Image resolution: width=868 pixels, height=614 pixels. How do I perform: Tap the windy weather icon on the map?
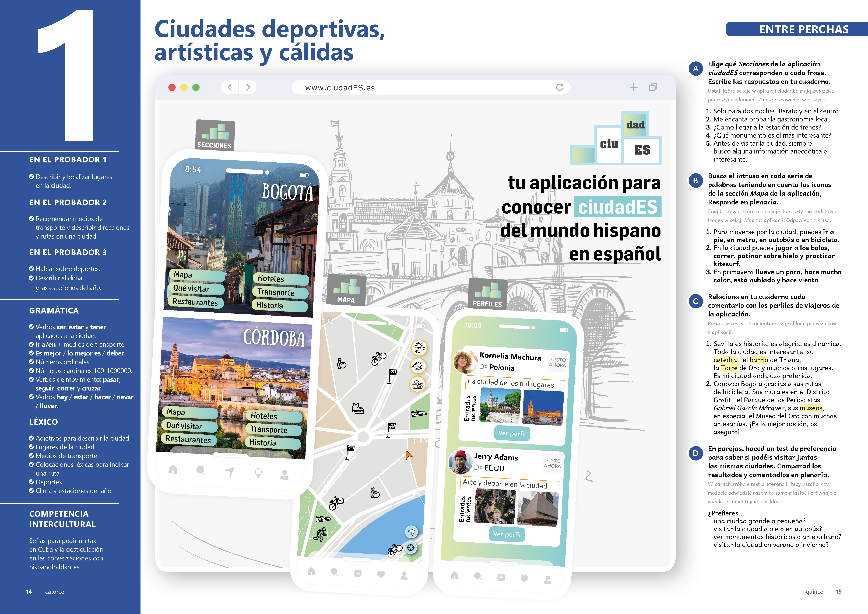[x=417, y=384]
